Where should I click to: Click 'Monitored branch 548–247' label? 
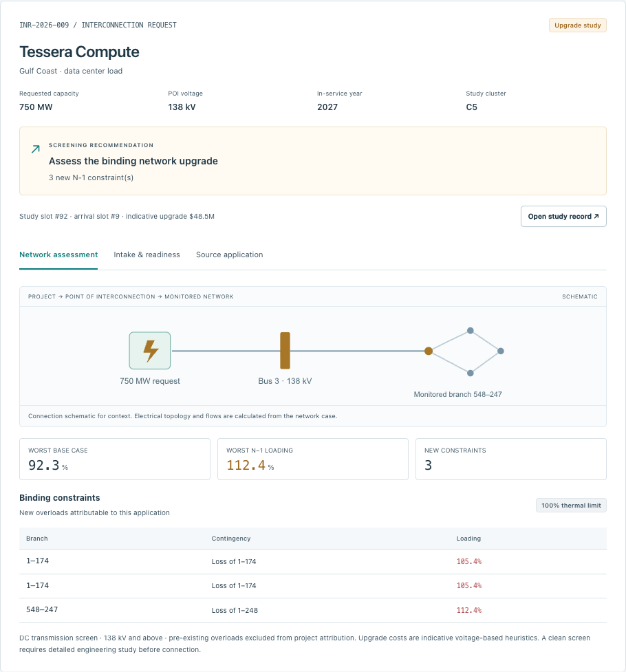click(457, 394)
